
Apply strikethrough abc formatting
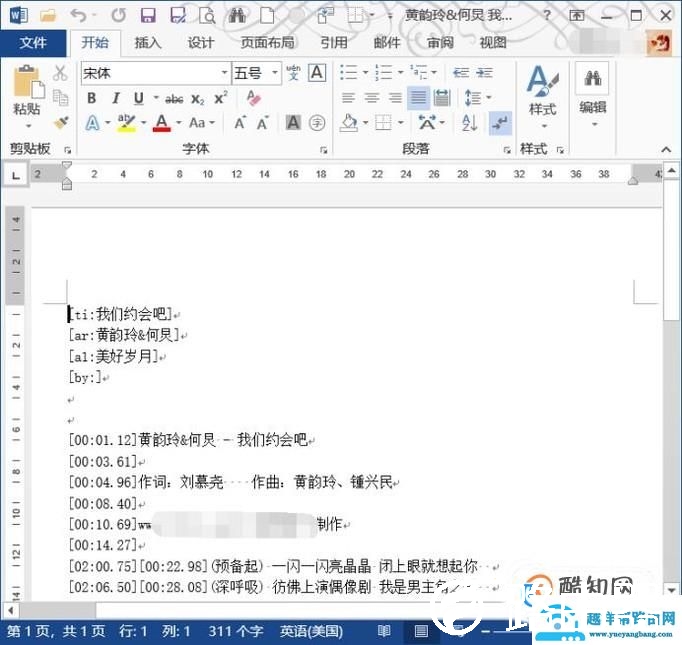(174, 99)
